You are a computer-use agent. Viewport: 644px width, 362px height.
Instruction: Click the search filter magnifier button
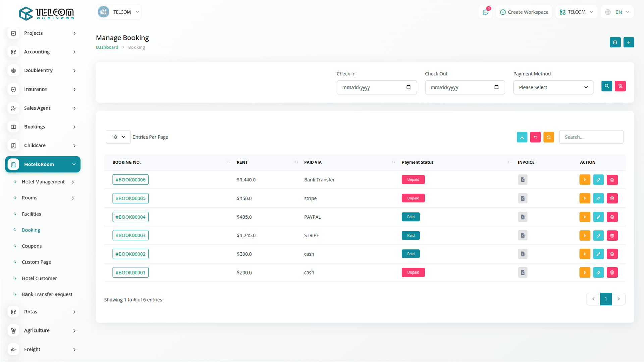click(606, 86)
